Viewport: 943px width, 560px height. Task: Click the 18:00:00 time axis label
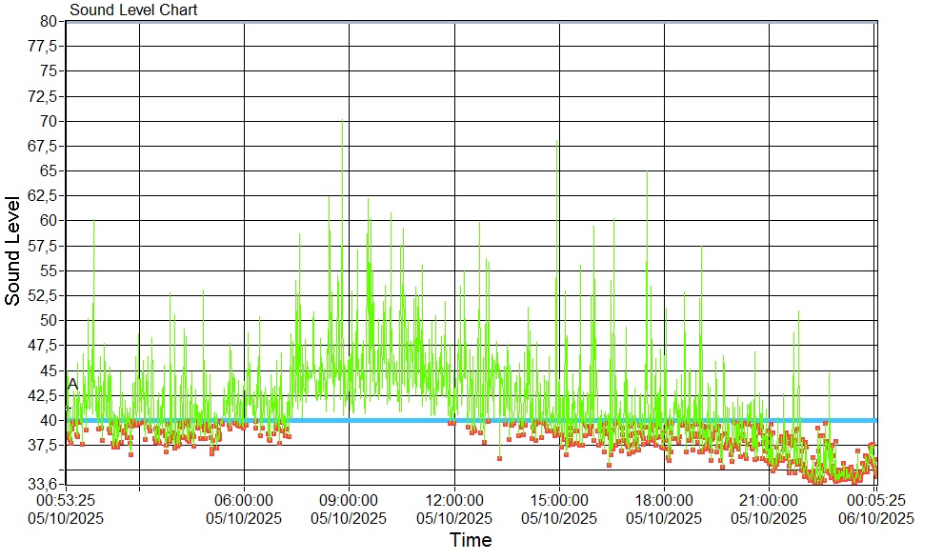664,500
